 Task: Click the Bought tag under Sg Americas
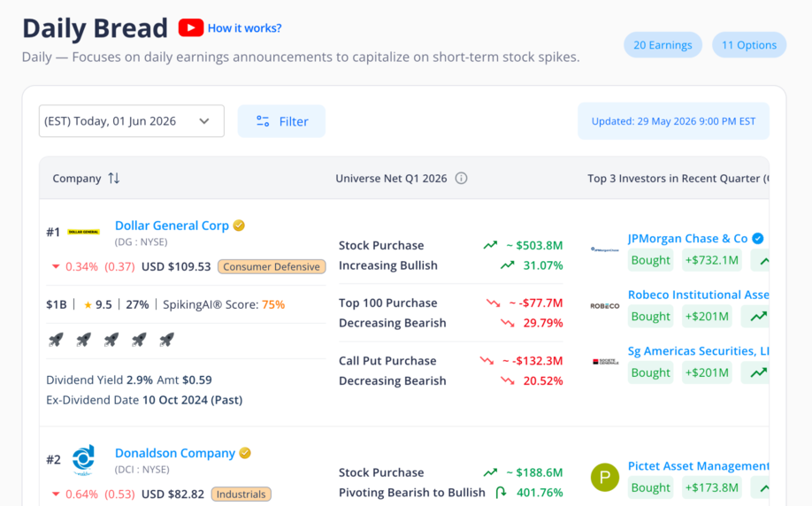pos(650,372)
